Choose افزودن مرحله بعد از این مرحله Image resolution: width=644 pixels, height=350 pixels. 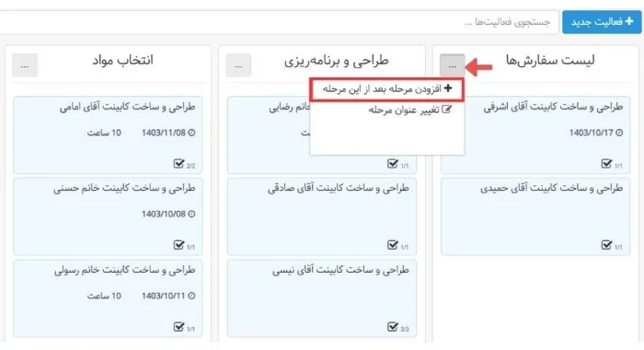click(387, 88)
